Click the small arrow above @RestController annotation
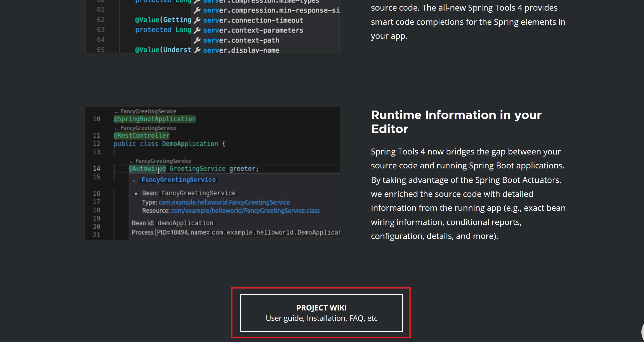 tap(116, 129)
